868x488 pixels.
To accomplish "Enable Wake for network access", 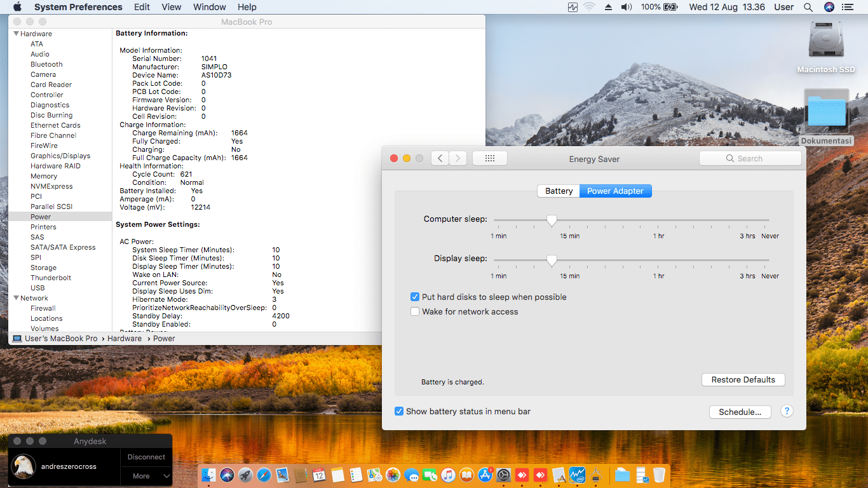I will 415,311.
